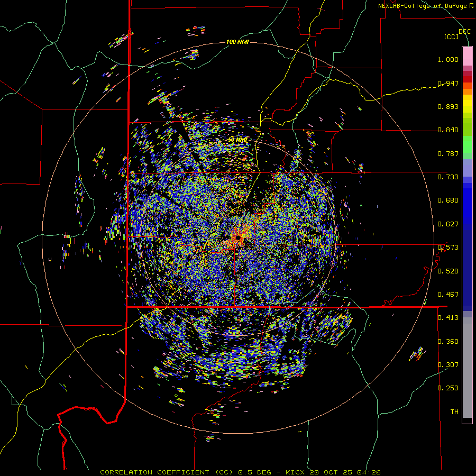Select the 0.467 legend value
476x476 pixels.
click(x=448, y=295)
